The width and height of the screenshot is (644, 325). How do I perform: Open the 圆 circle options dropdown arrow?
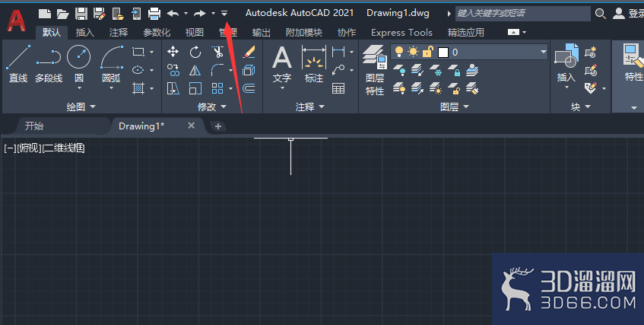pyautogui.click(x=79, y=88)
